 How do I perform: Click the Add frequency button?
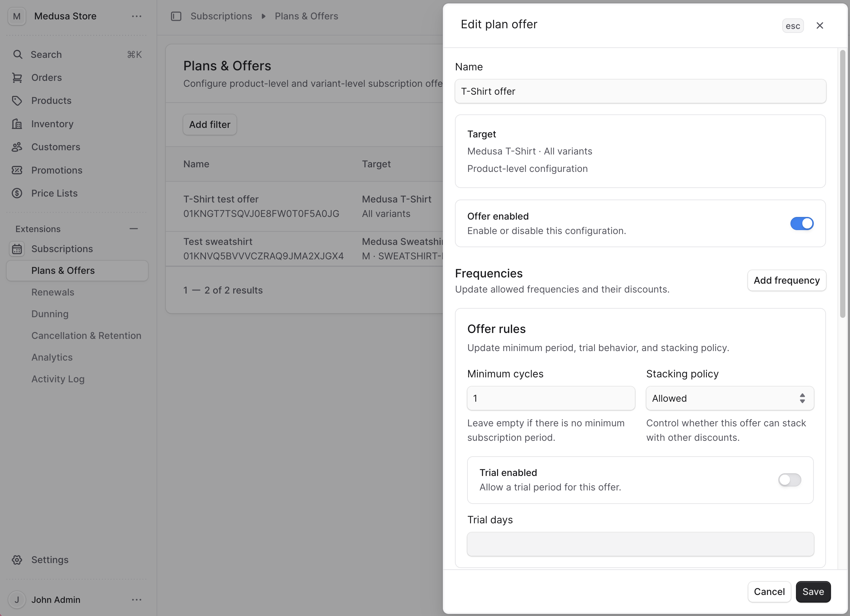(x=787, y=280)
